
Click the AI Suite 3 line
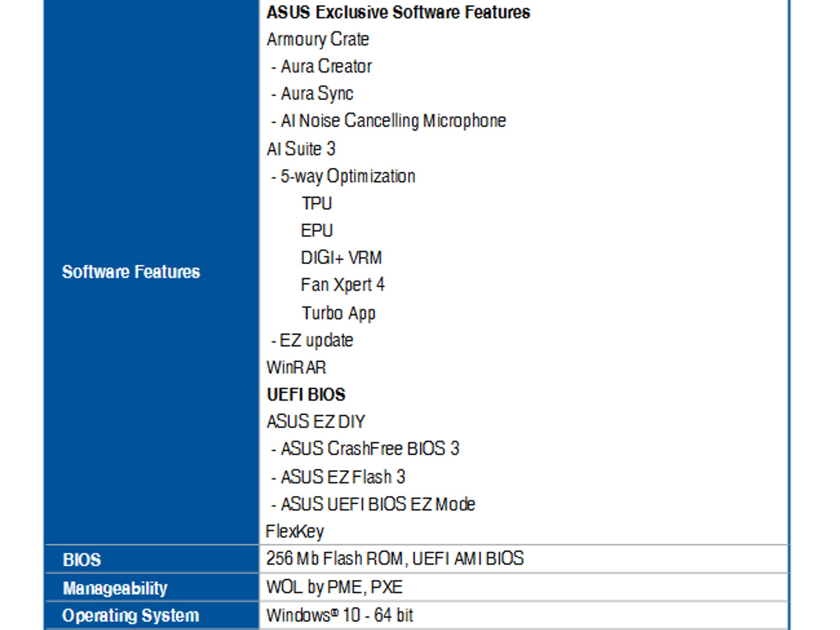(301, 148)
